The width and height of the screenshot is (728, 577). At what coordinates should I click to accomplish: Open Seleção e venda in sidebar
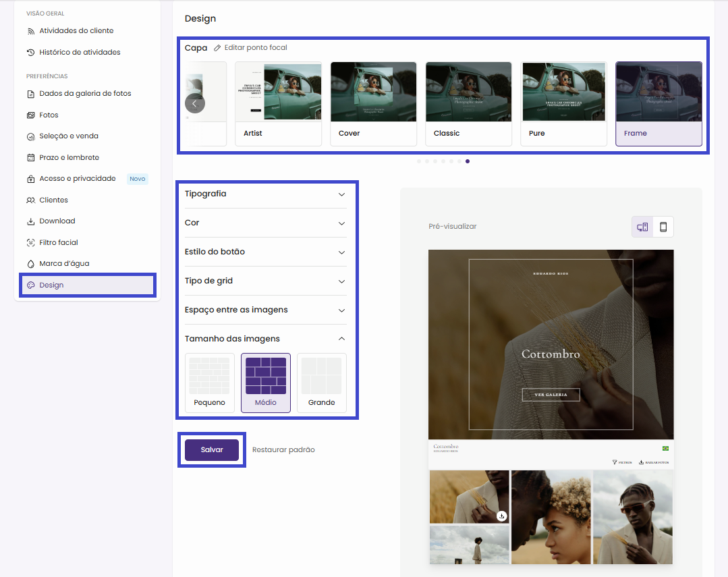[x=68, y=136]
